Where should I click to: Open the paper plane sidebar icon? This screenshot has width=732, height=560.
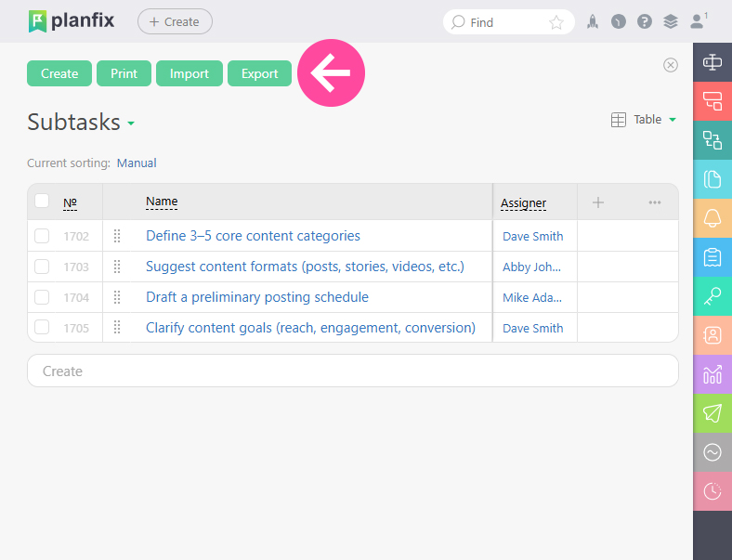click(x=712, y=413)
